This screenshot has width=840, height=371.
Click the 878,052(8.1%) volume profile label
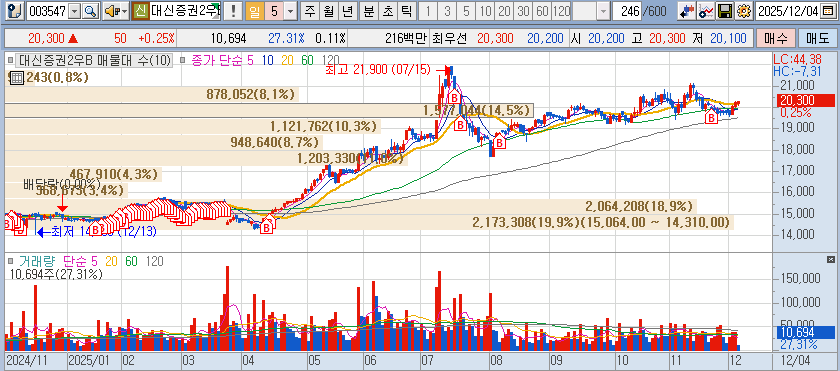point(251,95)
